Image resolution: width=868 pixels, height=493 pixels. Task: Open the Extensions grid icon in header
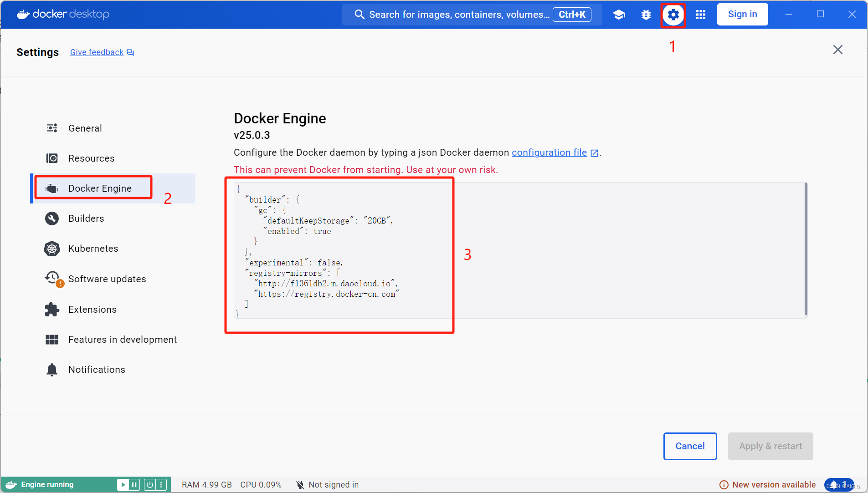tap(701, 15)
